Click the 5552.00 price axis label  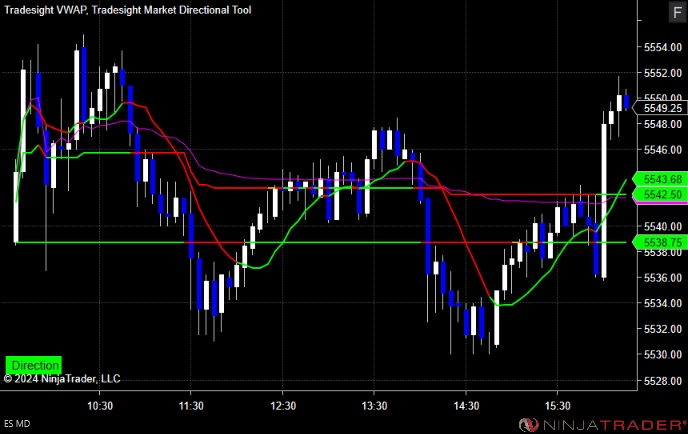coord(663,73)
